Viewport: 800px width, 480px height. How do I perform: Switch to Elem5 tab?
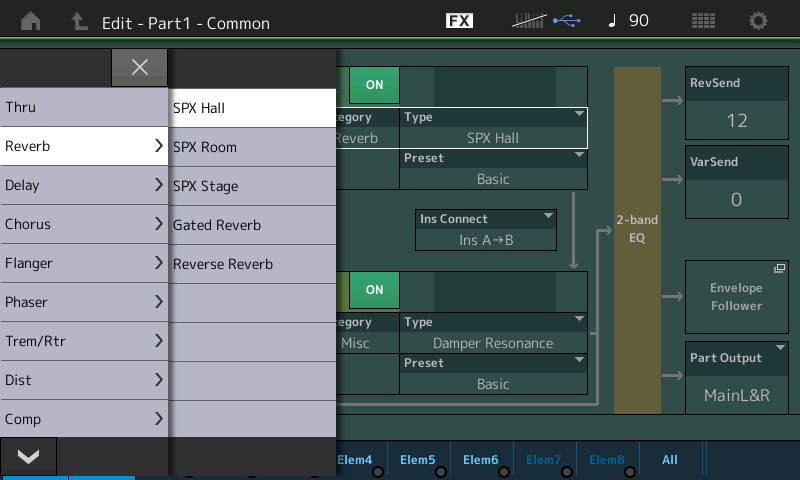[x=418, y=460]
